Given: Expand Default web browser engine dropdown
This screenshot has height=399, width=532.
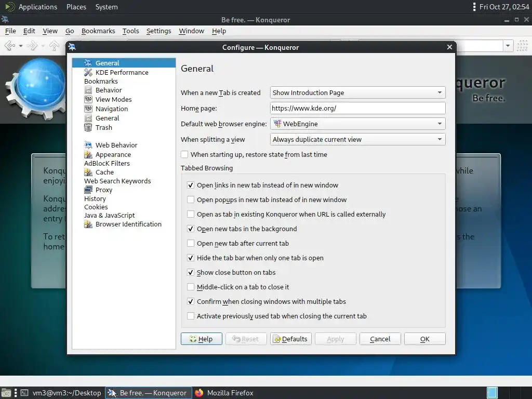Looking at the screenshot, I should (357, 124).
